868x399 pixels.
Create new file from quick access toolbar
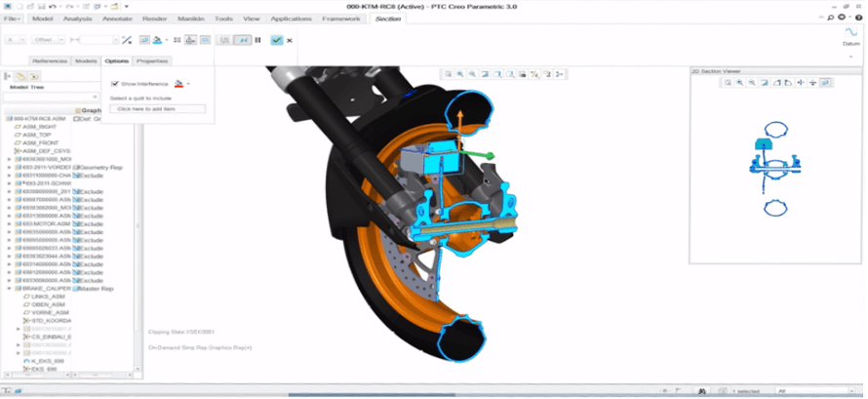click(x=20, y=6)
